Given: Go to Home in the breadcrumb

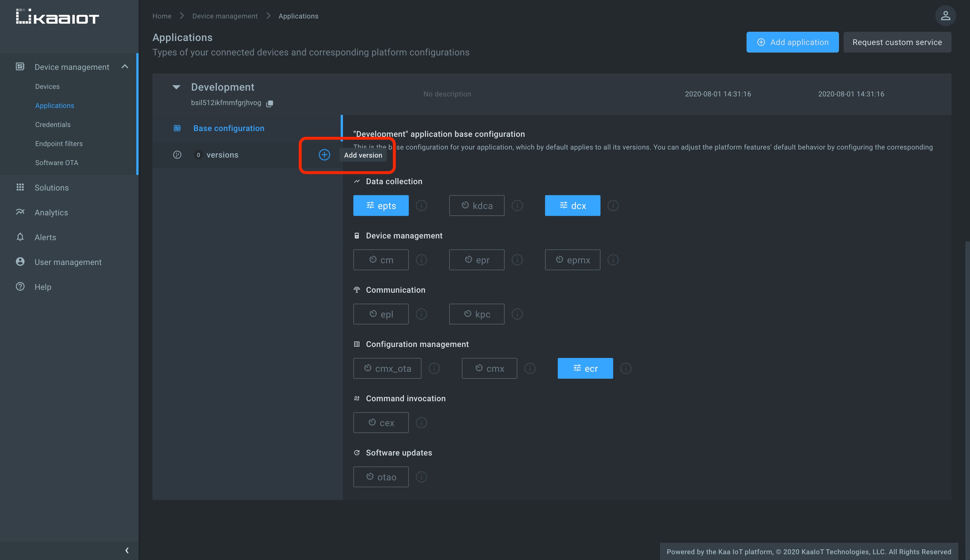Looking at the screenshot, I should [x=162, y=16].
